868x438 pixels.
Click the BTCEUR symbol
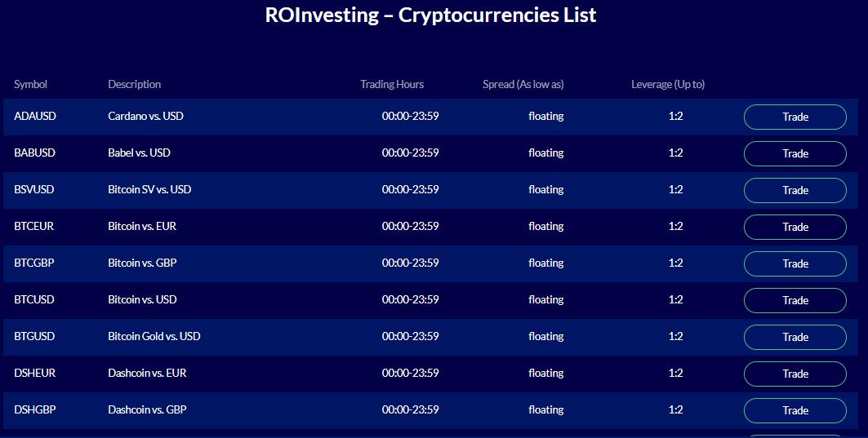coord(33,226)
